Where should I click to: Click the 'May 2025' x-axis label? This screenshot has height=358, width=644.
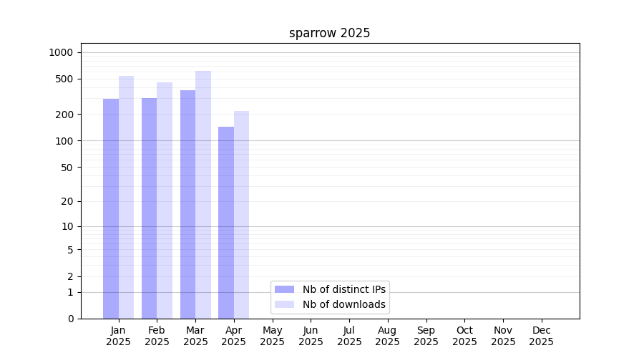272,336
